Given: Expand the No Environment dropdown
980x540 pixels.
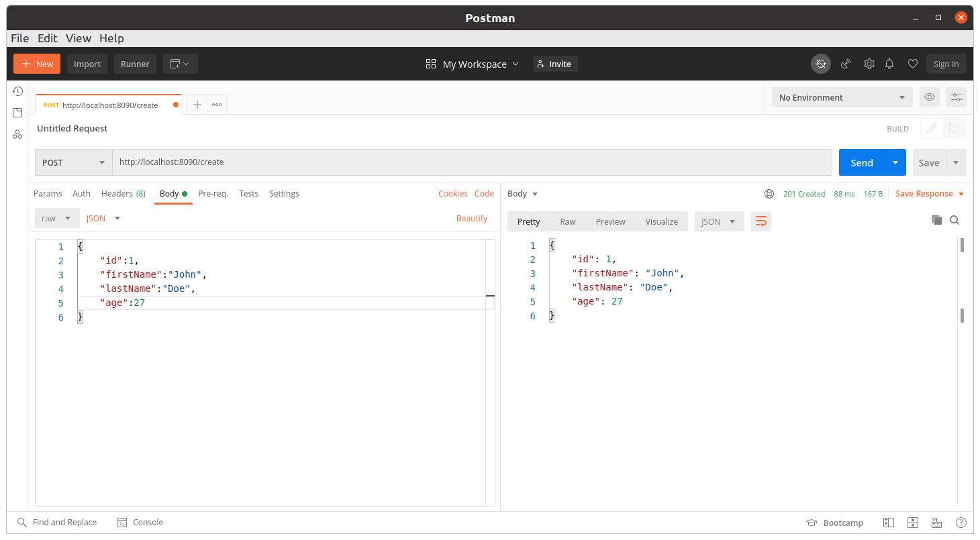Looking at the screenshot, I should 842,97.
